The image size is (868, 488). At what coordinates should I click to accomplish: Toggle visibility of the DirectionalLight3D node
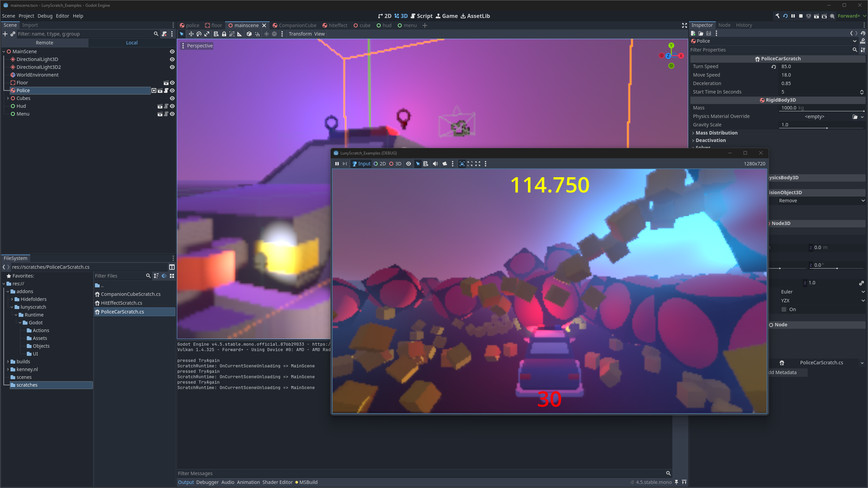point(172,59)
